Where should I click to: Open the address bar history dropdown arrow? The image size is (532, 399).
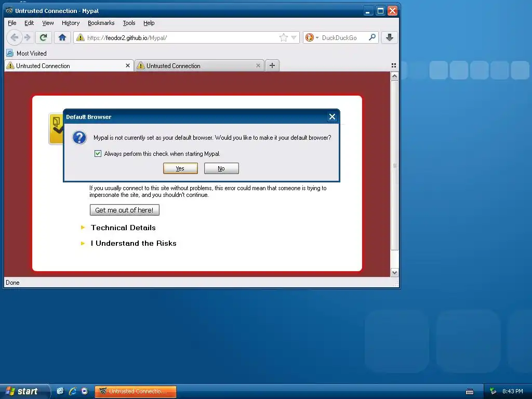click(294, 37)
